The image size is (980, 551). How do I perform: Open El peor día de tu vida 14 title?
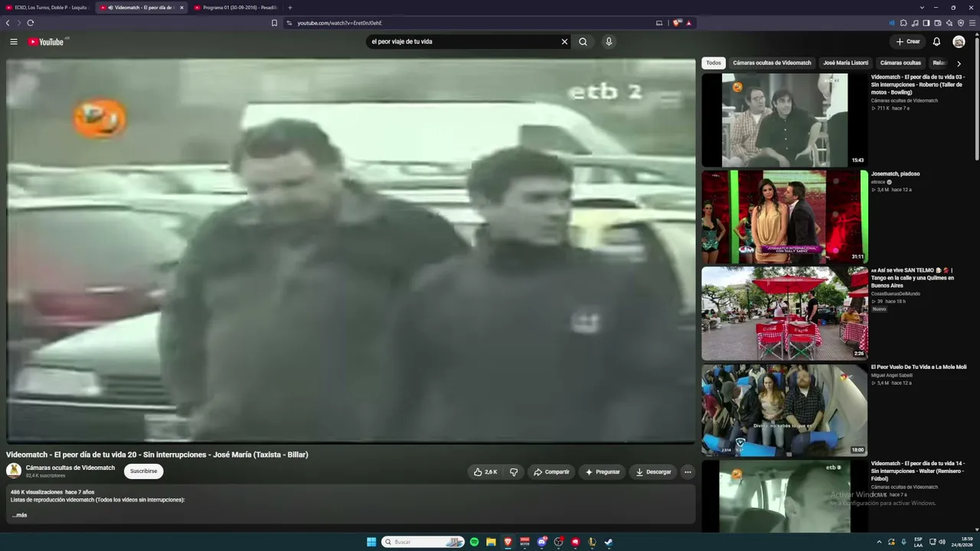pos(918,471)
